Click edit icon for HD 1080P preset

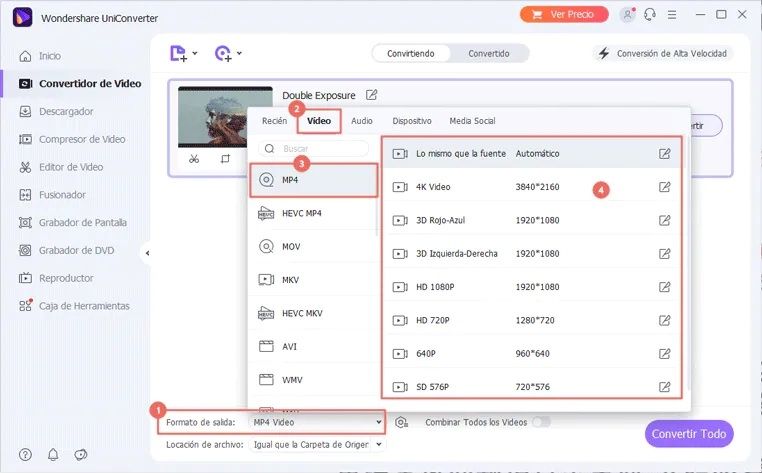(664, 286)
